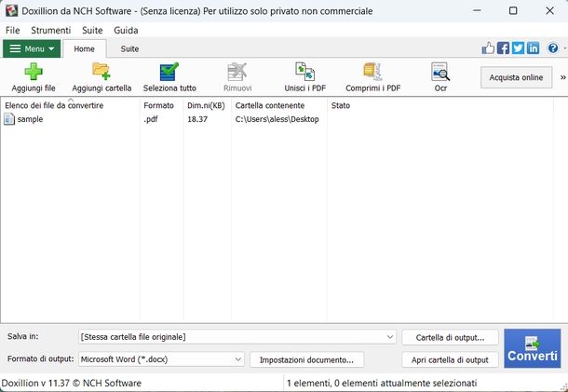Minimize the Doxillion window
This screenshot has height=392, width=568.
click(477, 10)
